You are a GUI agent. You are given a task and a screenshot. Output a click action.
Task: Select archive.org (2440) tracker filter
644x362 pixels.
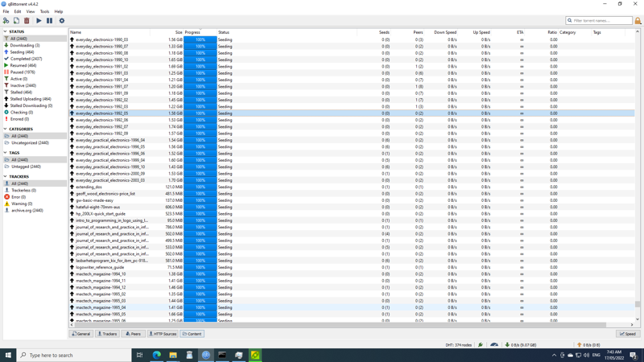pyautogui.click(x=27, y=210)
